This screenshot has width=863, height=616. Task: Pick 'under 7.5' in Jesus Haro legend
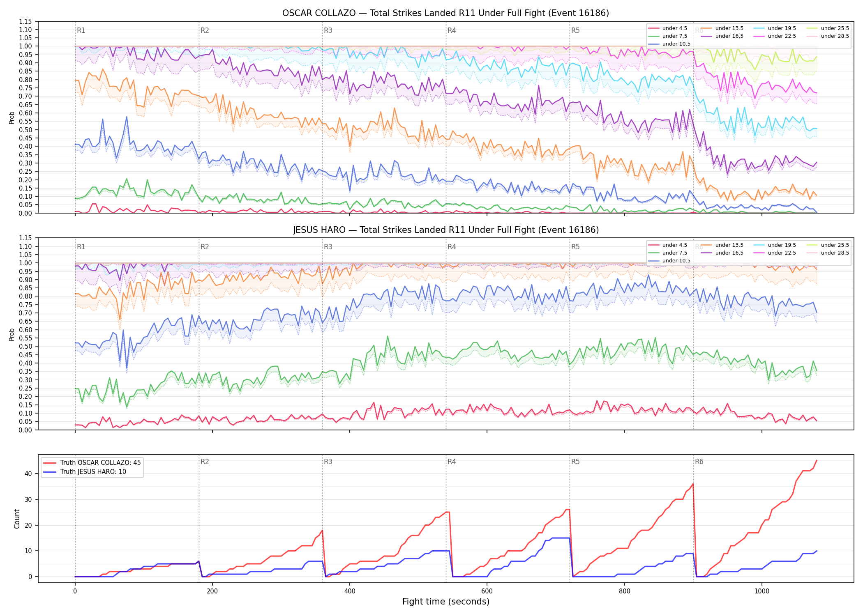pos(667,253)
